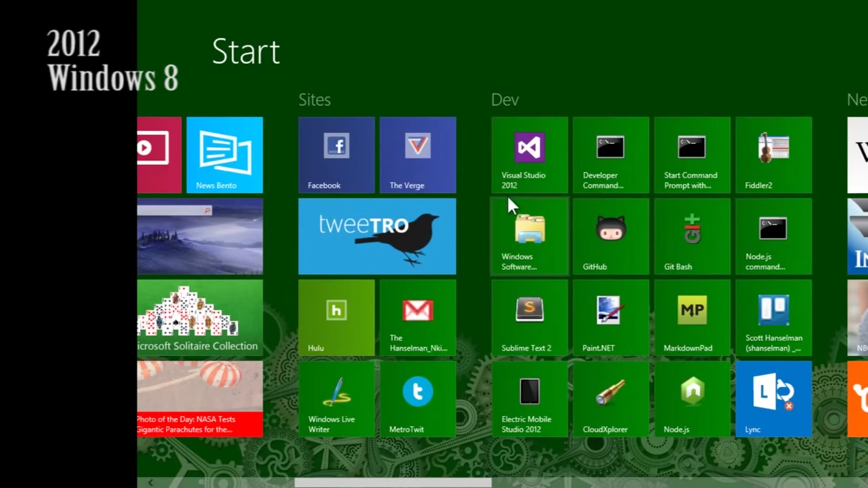Open the Lync tile

[x=774, y=399]
